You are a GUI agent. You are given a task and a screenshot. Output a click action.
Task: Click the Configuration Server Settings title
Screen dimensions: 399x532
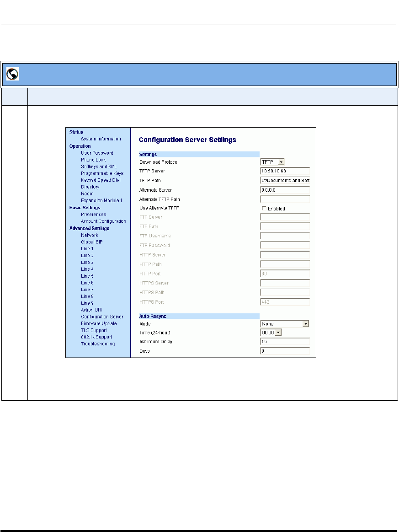[187, 140]
